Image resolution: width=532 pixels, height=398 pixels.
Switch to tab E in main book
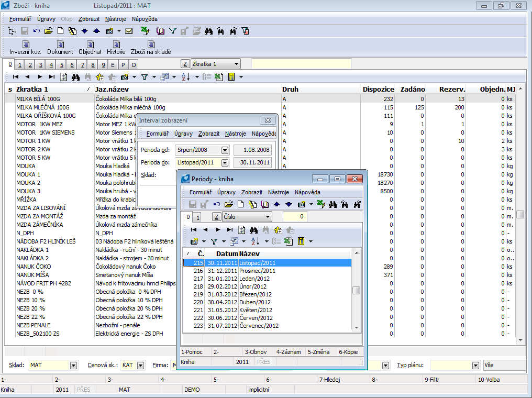click(113, 65)
